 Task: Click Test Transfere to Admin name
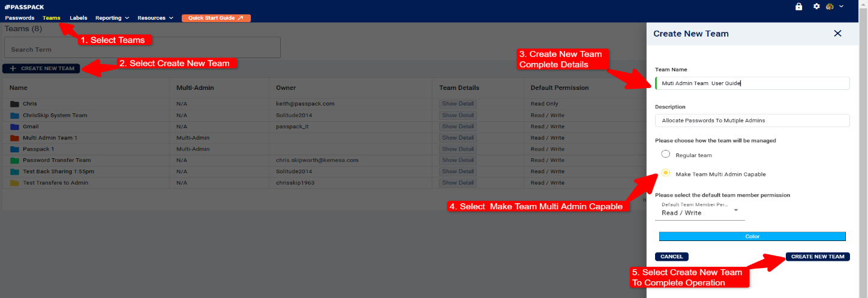click(x=55, y=183)
